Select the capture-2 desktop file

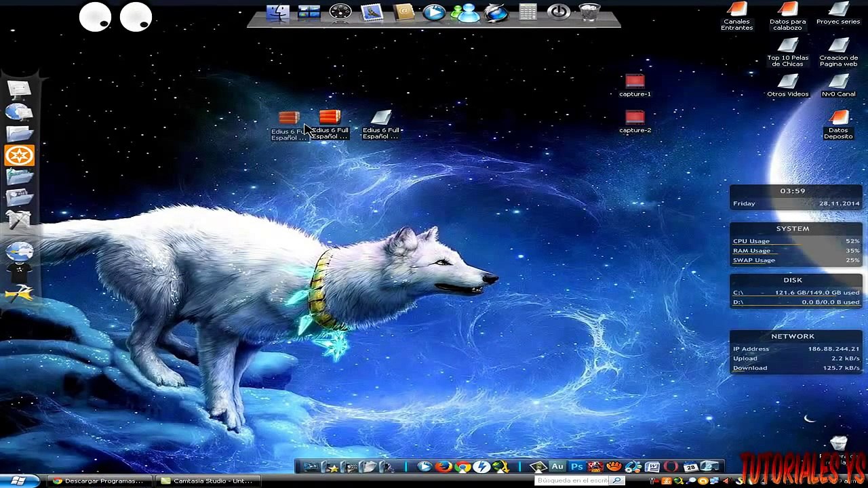click(635, 122)
